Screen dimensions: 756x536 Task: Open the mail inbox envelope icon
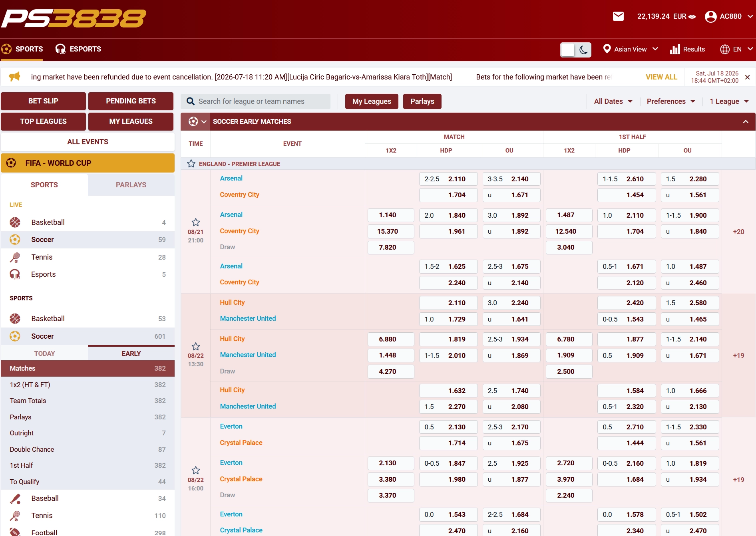click(618, 16)
